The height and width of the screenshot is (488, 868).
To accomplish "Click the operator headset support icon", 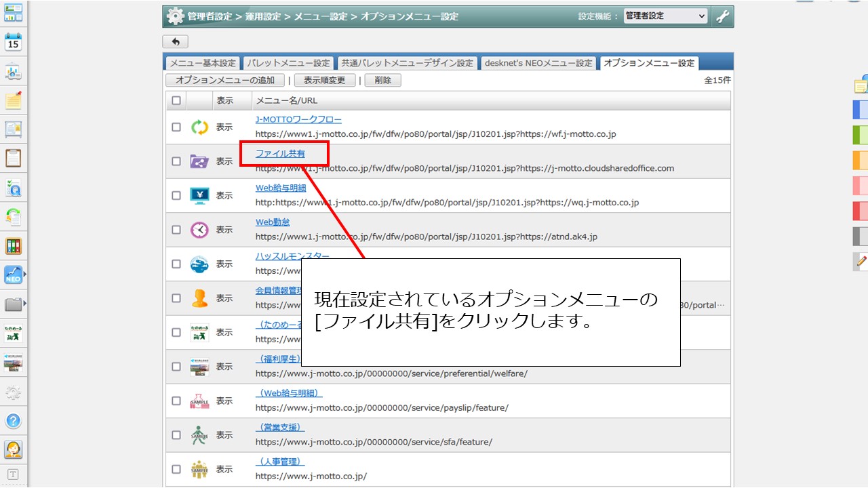I will click(14, 449).
